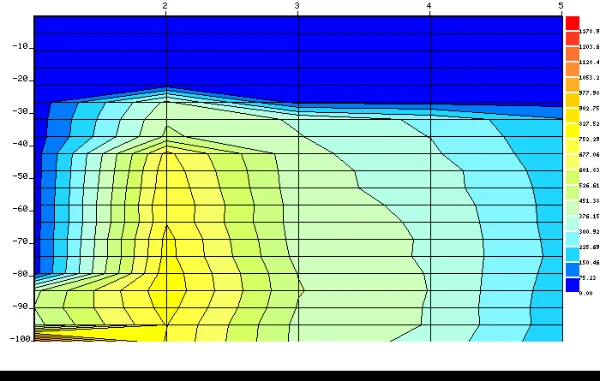Select legend swatch between 75.23 and 150.46
This screenshot has width=600, height=381.
click(572, 270)
